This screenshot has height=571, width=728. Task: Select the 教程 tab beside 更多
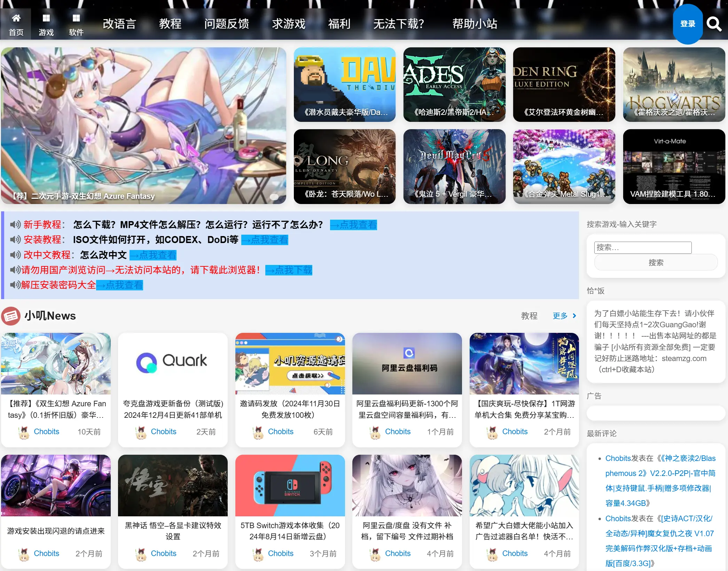(529, 316)
